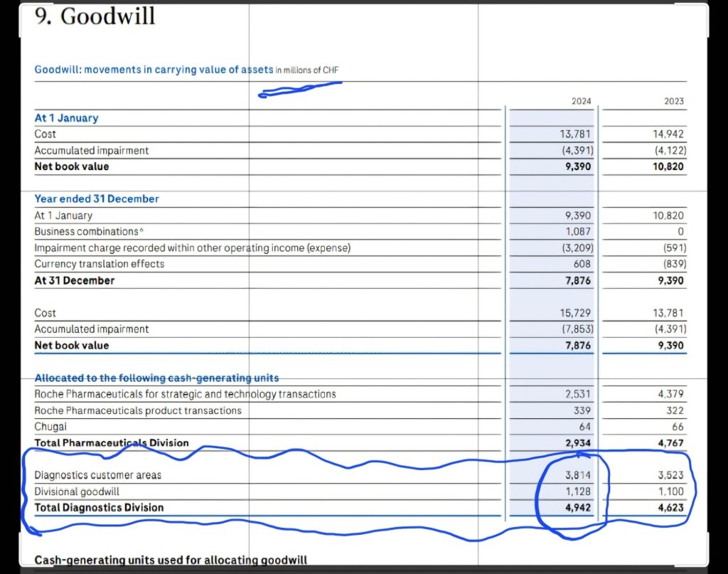Select the 7,876 value in the At 31 December row
The height and width of the screenshot is (574, 728).
coord(578,280)
